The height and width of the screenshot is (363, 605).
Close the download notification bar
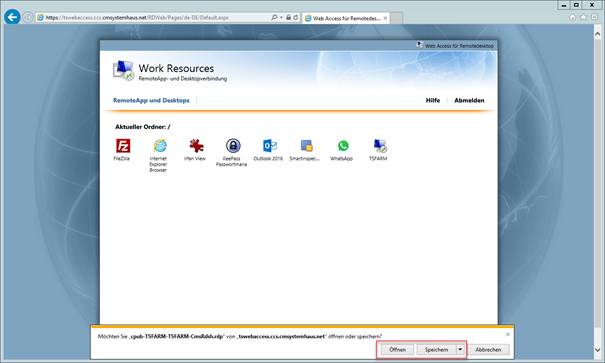pyautogui.click(x=508, y=334)
